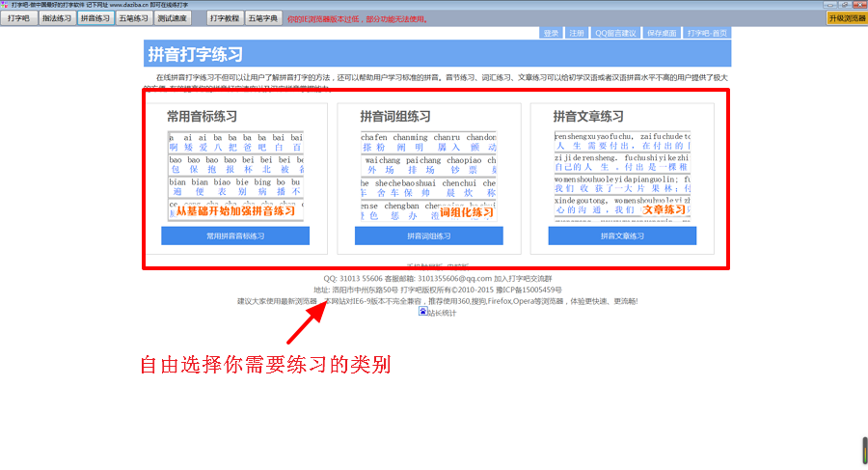Select 拼音练习 in the top toolbar

(95, 18)
